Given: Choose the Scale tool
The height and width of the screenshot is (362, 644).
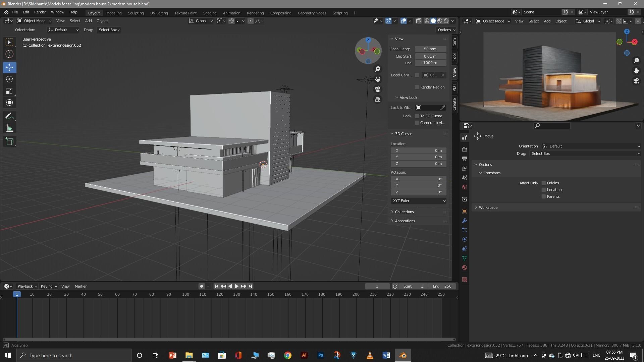Looking at the screenshot, I should [x=9, y=91].
